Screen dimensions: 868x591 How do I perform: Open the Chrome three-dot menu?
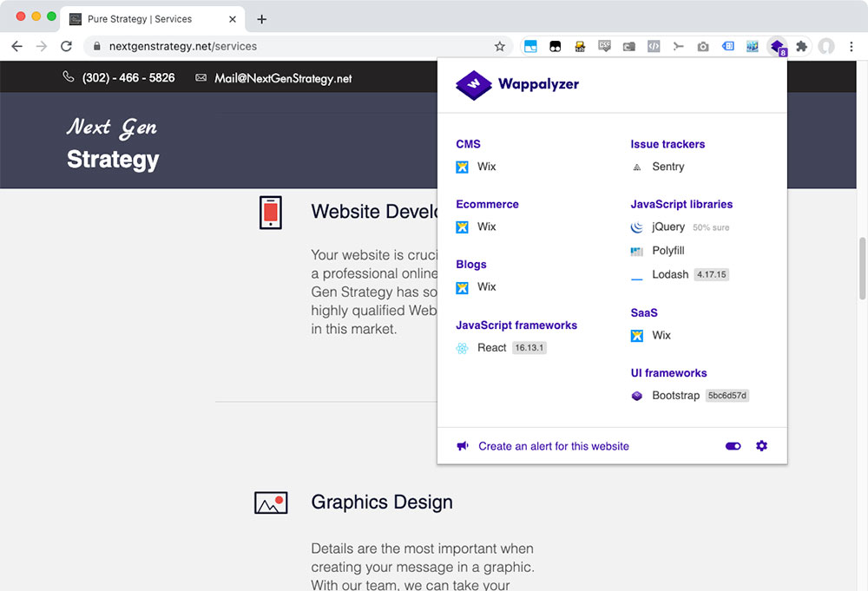point(852,47)
